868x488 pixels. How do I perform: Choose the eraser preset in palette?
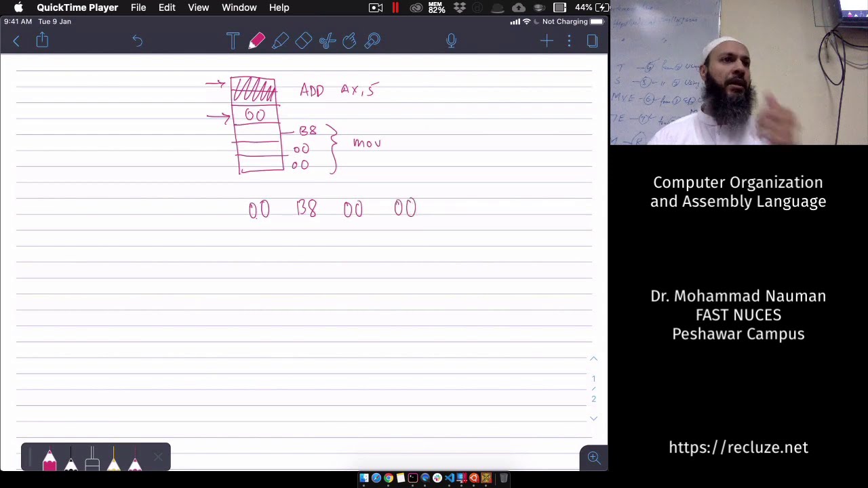(92, 460)
